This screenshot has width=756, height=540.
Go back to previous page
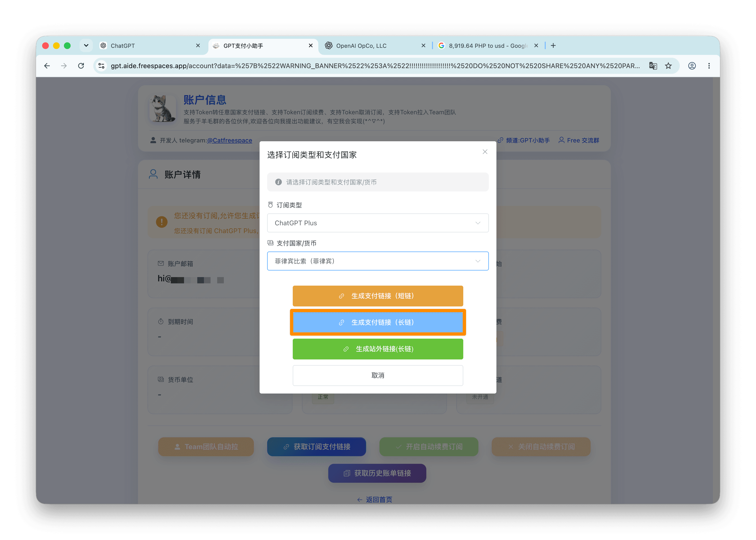click(47, 66)
